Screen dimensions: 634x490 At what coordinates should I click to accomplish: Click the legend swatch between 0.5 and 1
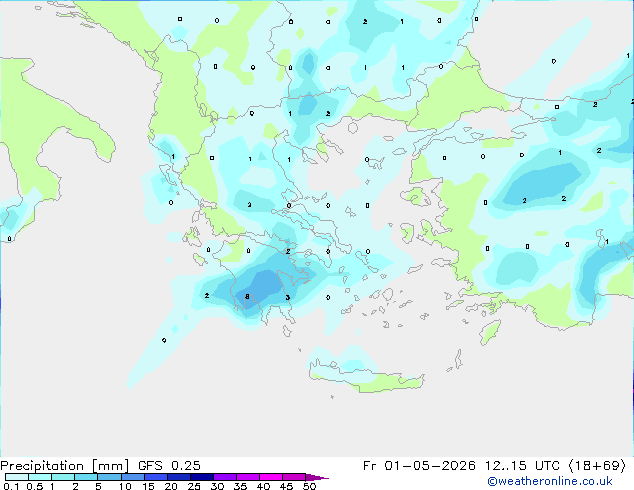coord(40,477)
